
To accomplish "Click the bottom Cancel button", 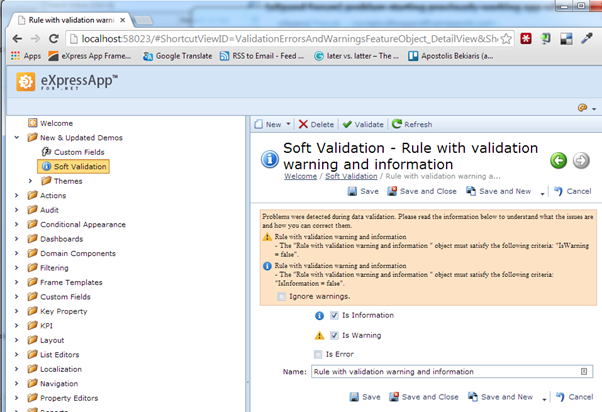I will point(574,397).
